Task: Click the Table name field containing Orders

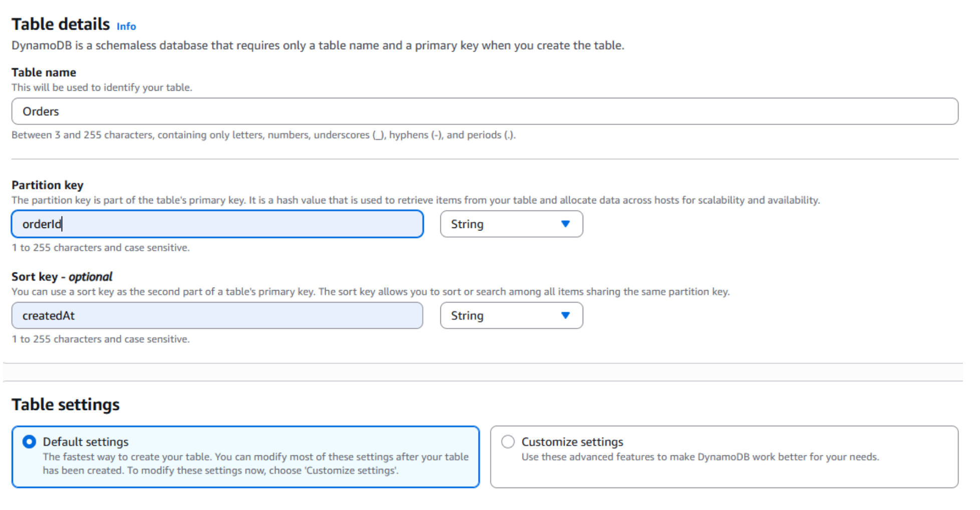Action: (x=484, y=111)
